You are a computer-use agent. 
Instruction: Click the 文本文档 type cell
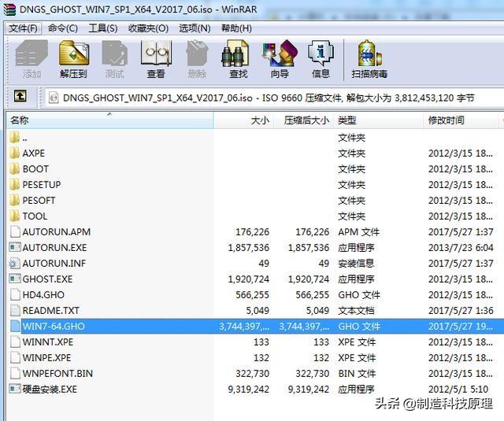tap(356, 310)
